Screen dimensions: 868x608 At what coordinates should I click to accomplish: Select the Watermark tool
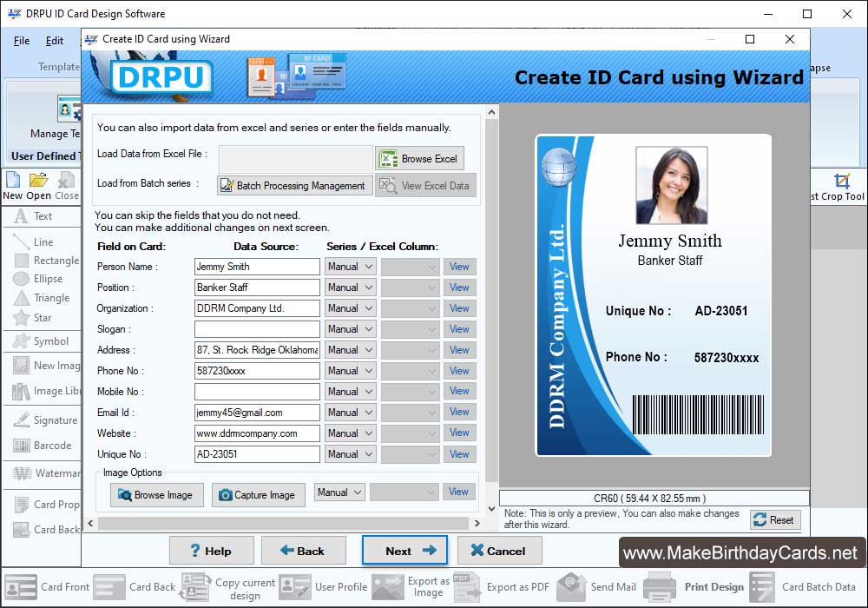tap(47, 473)
